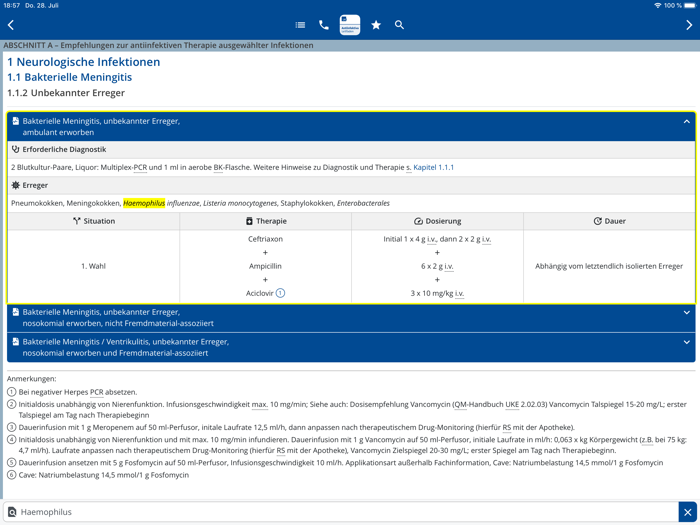Tap the footnote 1 marker beside Aciclovir
The height and width of the screenshot is (525, 700).
(280, 293)
